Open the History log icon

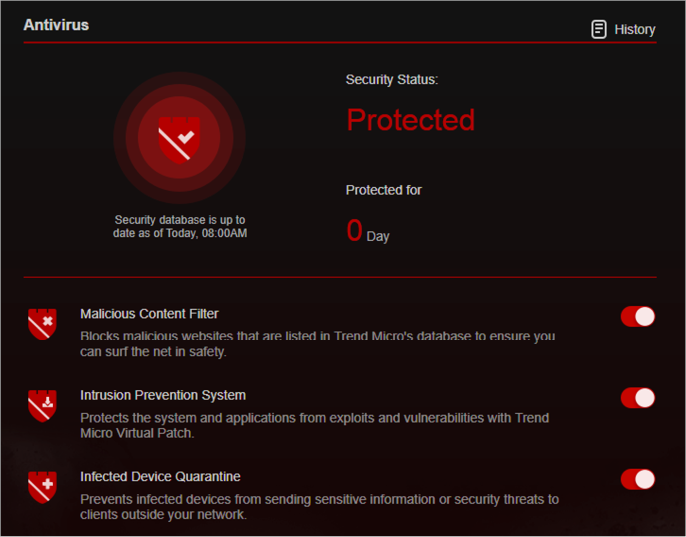point(599,29)
